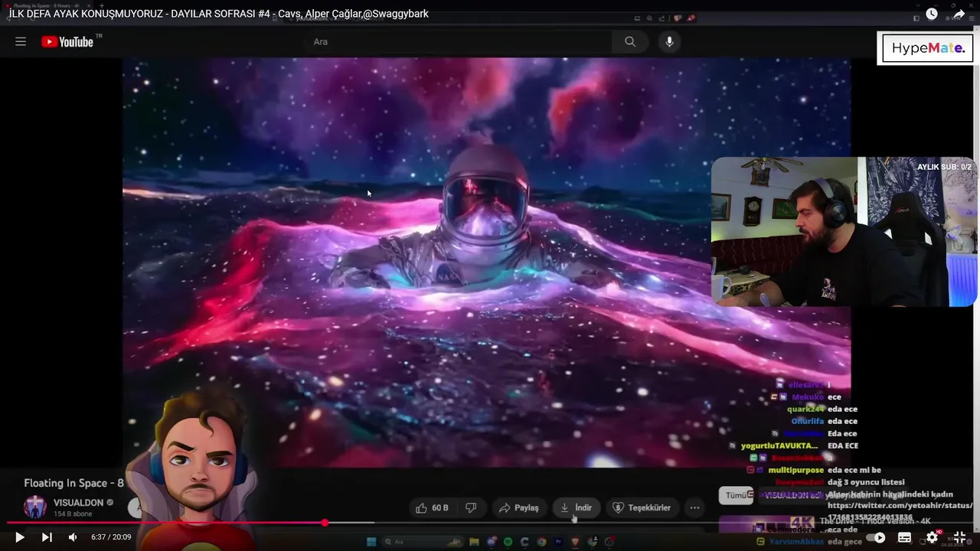Skip to the next video
Viewport: 980px width, 551px height.
[x=47, y=537]
